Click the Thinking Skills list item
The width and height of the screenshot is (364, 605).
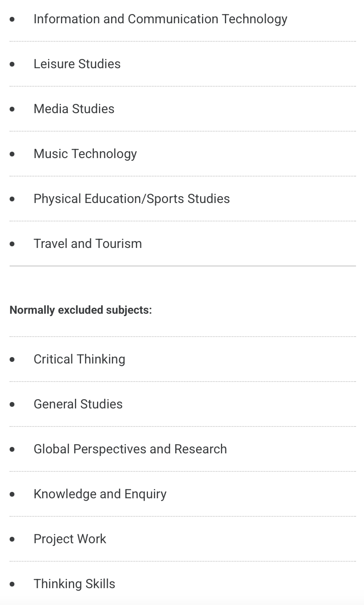pyautogui.click(x=74, y=584)
